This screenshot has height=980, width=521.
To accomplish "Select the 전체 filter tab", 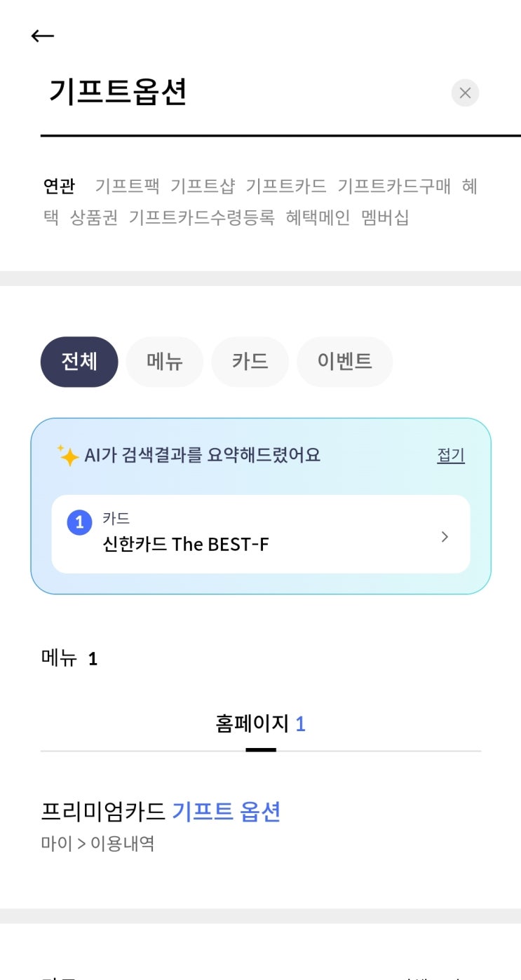I will tap(79, 362).
